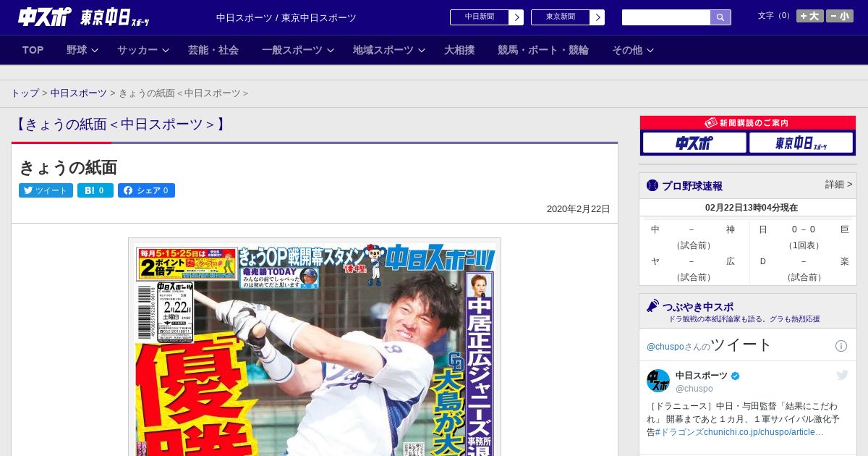Click the 2020年2月22日 date text
Screen dimensions: 868x456
(579, 209)
